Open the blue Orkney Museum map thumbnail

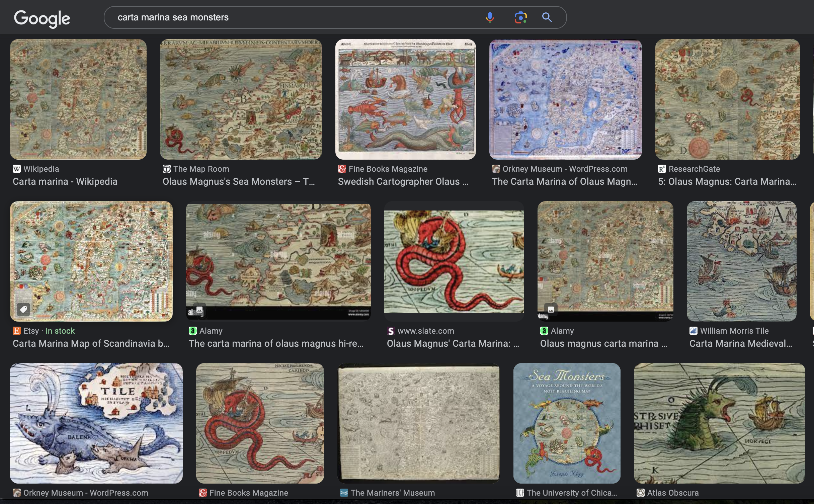click(565, 99)
